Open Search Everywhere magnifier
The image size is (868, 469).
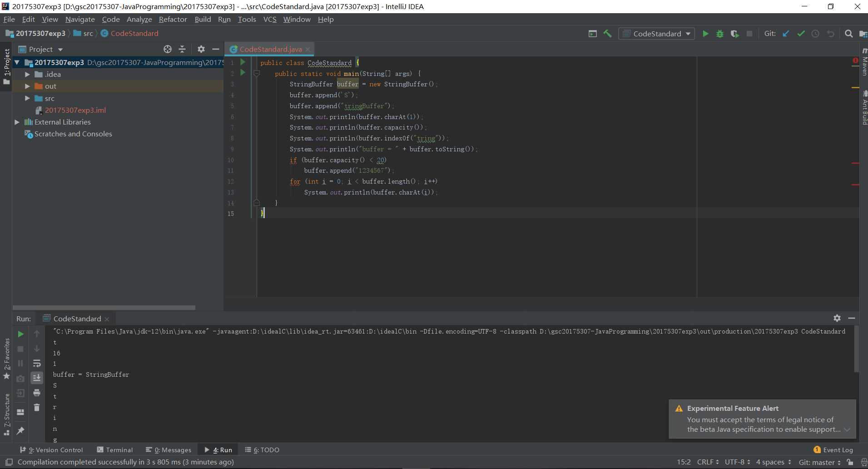click(x=848, y=34)
